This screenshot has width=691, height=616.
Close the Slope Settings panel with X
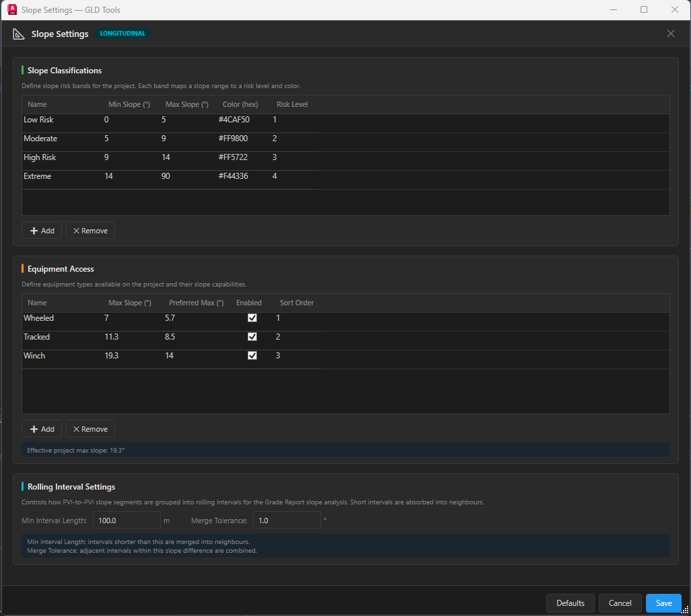pos(670,34)
